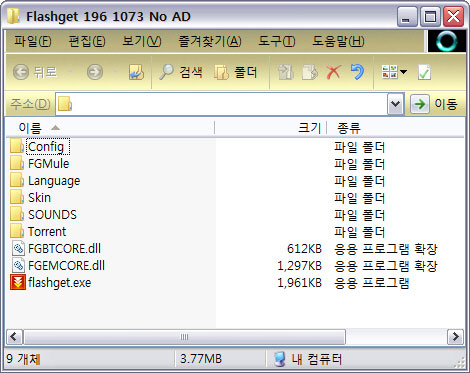Open Back history dropdown arrow
The width and height of the screenshot is (470, 373).
tap(71, 71)
